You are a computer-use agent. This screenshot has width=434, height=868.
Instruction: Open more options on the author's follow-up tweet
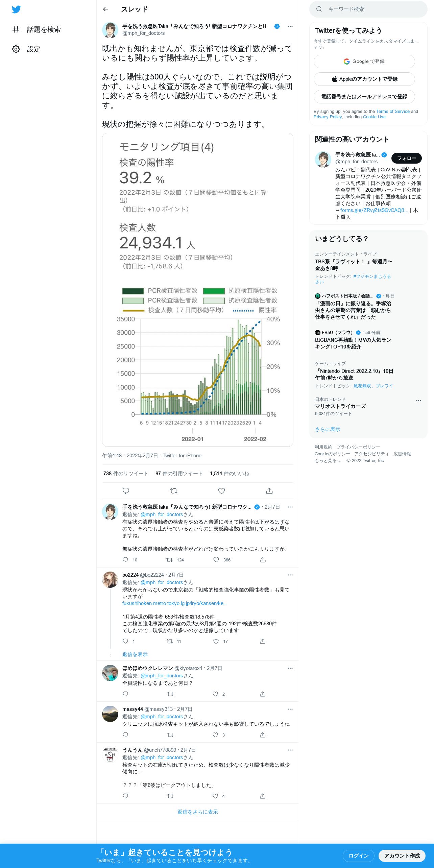(x=290, y=507)
